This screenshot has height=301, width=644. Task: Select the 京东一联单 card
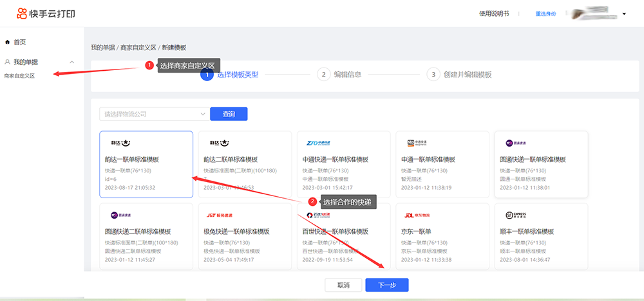point(442,237)
